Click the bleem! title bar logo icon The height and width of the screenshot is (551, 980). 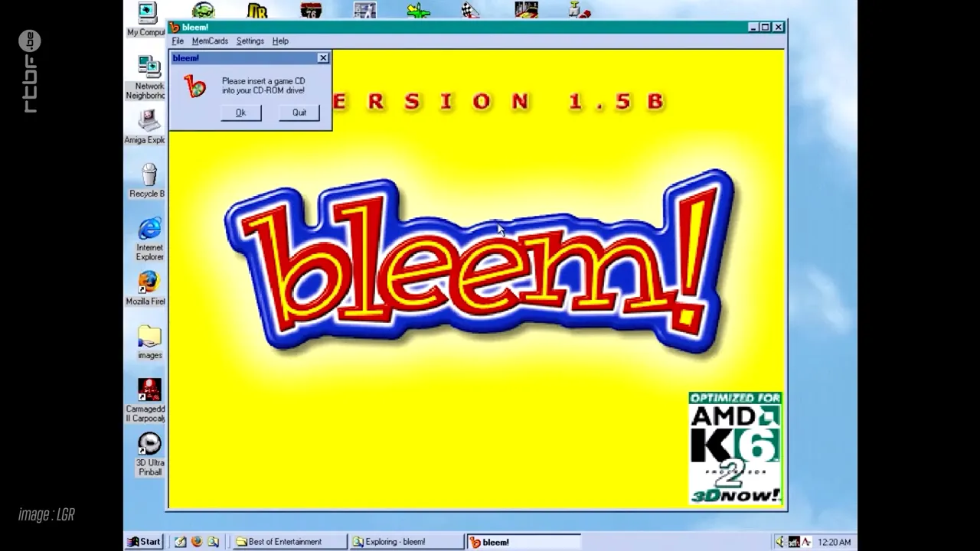coord(175,28)
